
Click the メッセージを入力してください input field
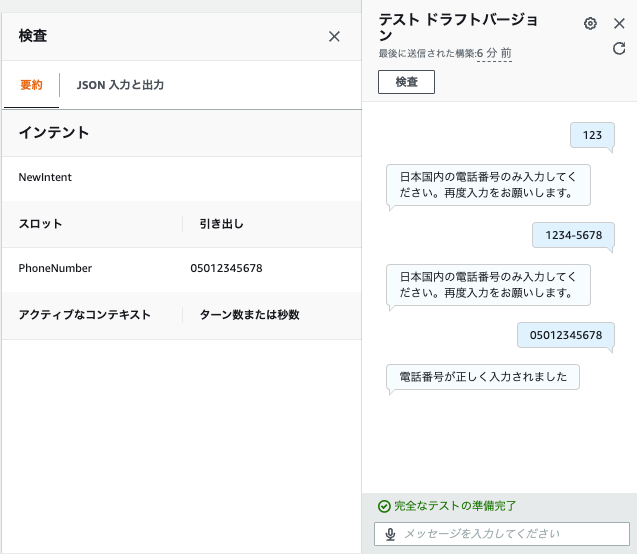[502, 534]
